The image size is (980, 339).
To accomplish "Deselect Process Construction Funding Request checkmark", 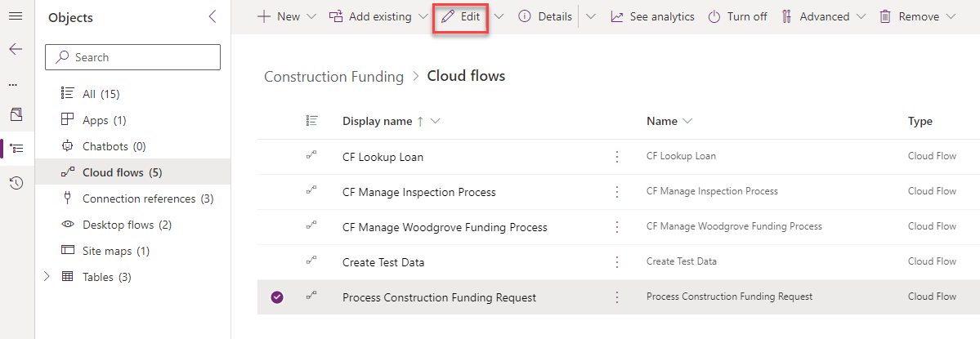I will click(277, 297).
